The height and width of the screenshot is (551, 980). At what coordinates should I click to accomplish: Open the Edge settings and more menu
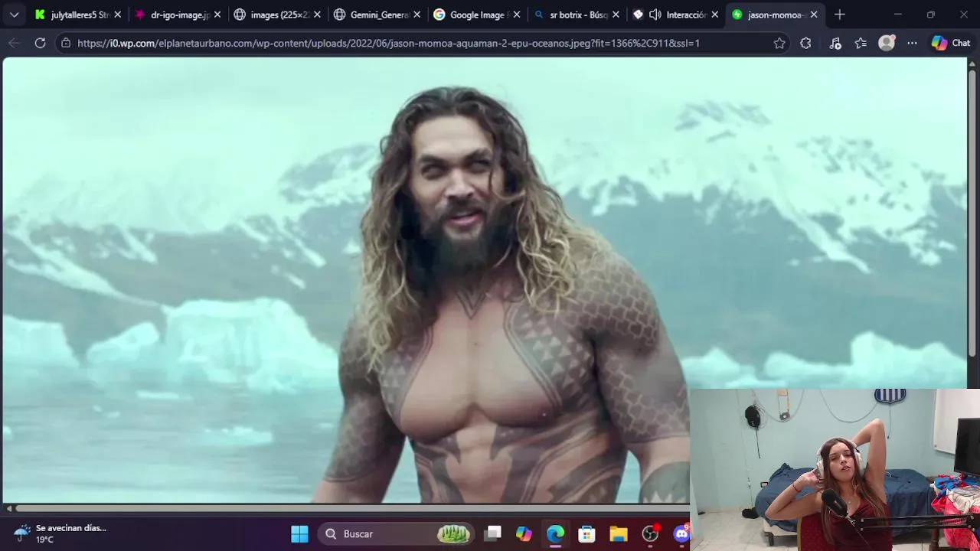coord(912,43)
